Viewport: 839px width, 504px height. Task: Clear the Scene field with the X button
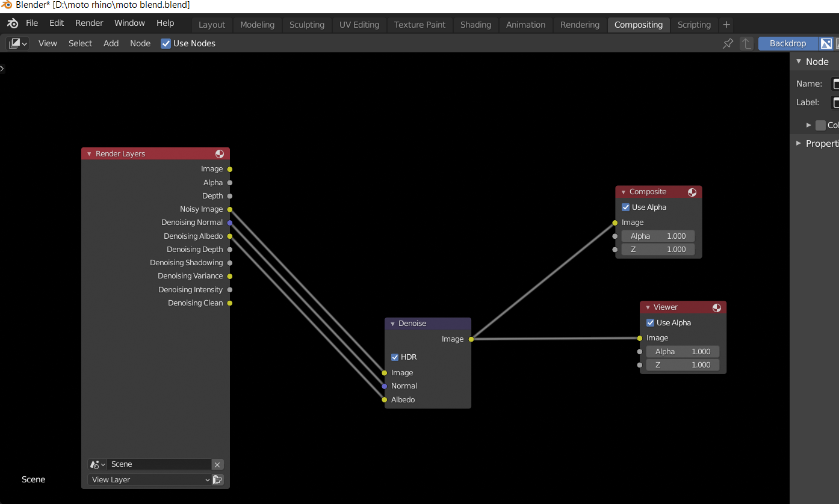(x=218, y=464)
